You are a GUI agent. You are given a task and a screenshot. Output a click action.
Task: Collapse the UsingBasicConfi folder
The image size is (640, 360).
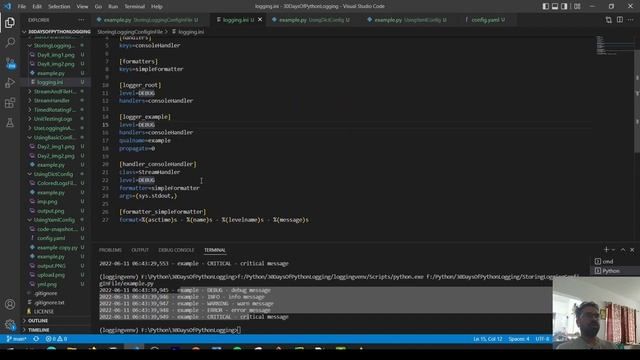54,137
